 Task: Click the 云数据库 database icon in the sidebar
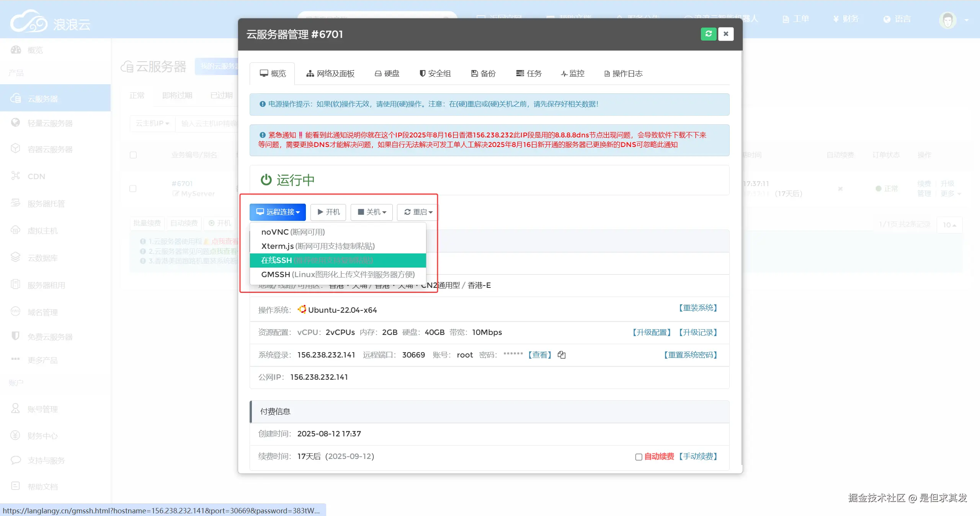pyautogui.click(x=16, y=257)
